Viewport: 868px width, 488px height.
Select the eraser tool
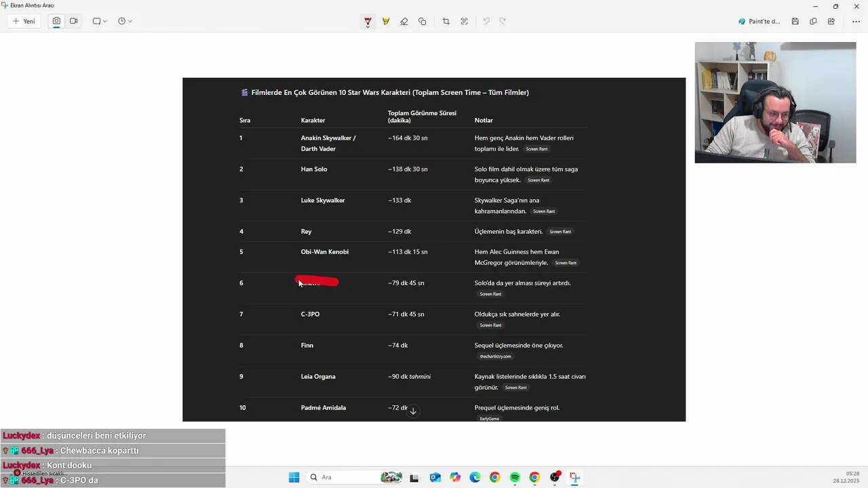[404, 22]
